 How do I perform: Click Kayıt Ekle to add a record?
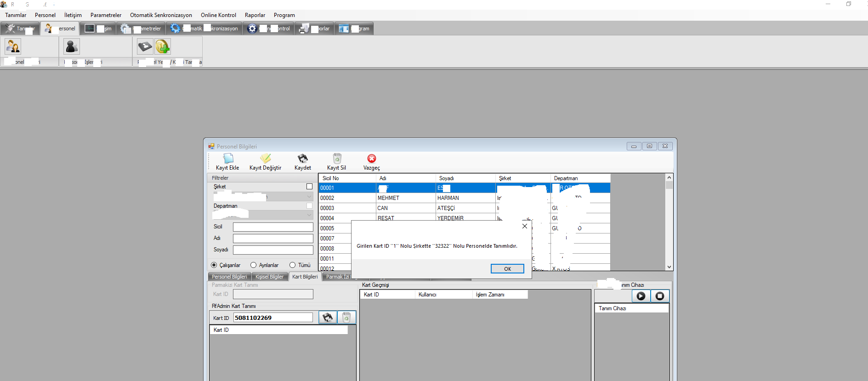227,162
